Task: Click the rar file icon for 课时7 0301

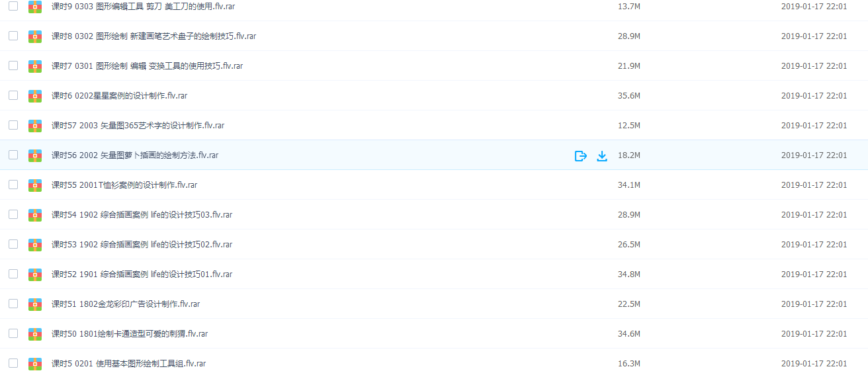Action: tap(35, 66)
